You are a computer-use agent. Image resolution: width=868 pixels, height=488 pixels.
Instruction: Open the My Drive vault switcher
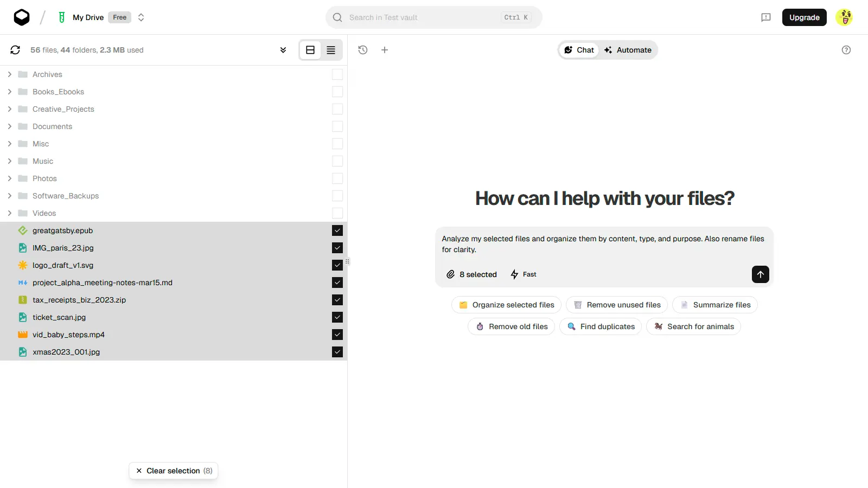click(141, 17)
